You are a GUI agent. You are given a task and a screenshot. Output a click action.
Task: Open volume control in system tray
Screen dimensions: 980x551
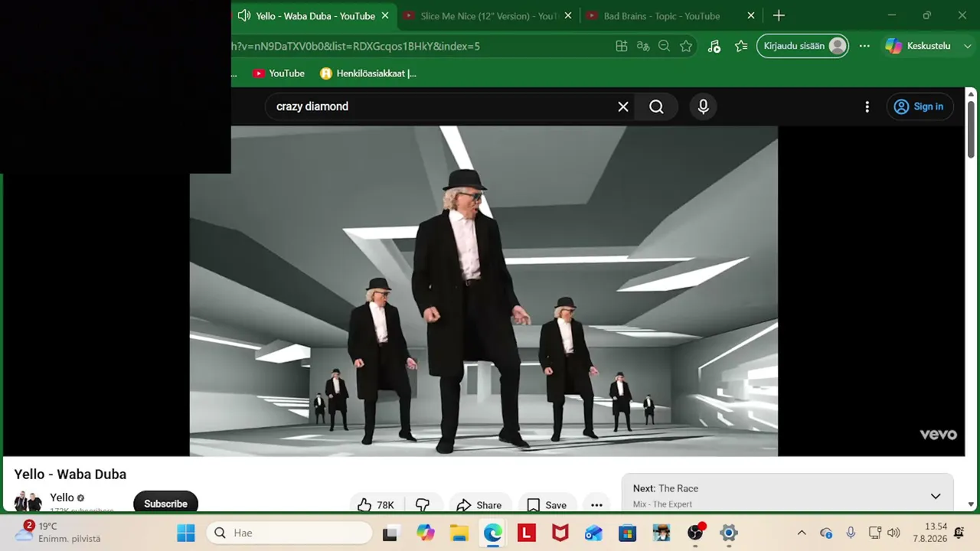pos(893,533)
